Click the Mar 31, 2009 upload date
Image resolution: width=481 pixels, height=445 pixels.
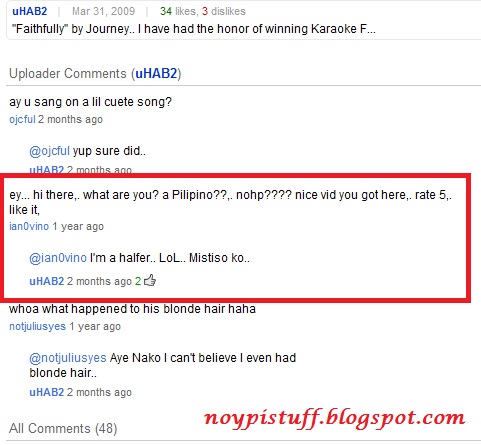104,11
